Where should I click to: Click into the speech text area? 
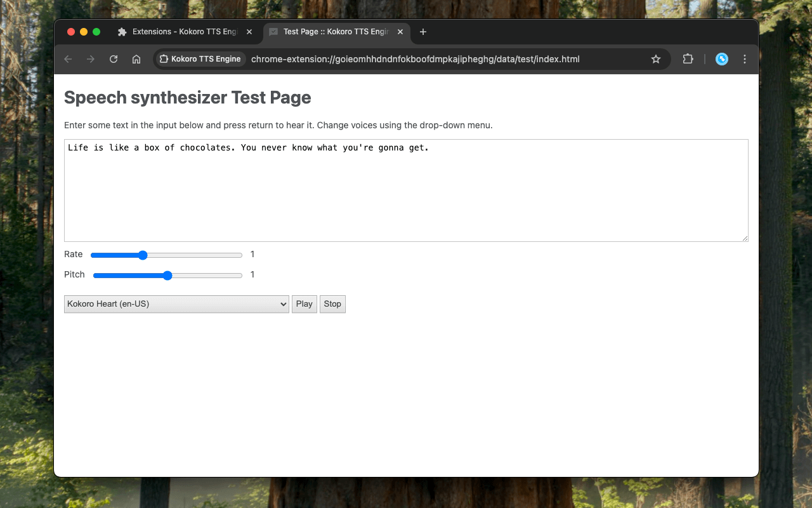coord(406,190)
